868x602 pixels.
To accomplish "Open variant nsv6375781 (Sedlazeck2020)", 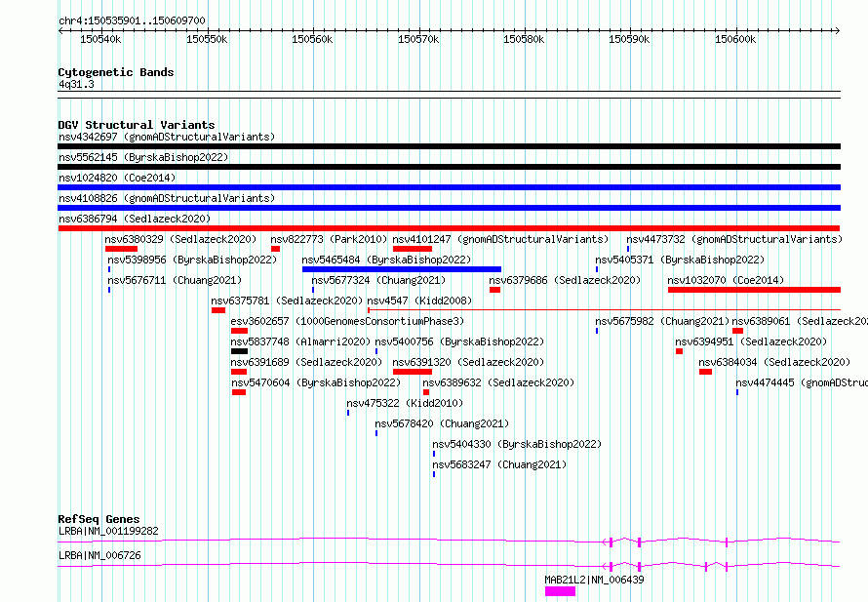I will 287,301.
